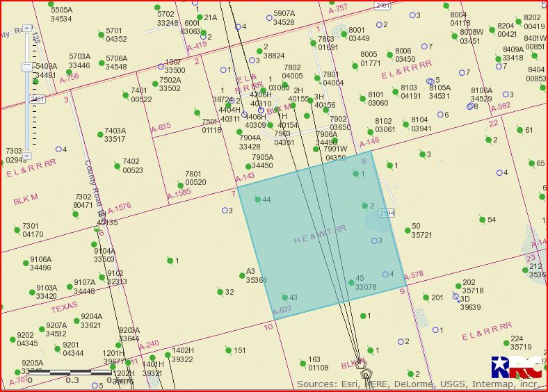Click inside the highlighted blue survey section

(x=321, y=235)
